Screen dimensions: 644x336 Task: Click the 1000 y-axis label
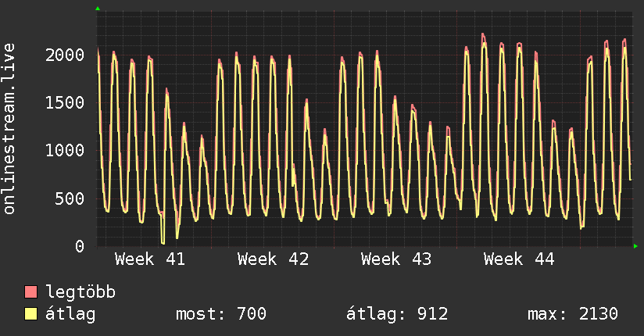pos(65,150)
